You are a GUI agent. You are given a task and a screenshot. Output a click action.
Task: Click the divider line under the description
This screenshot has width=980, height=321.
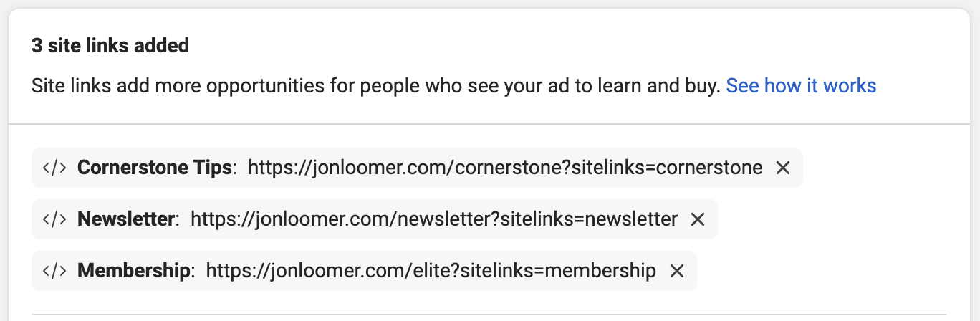[x=490, y=124]
